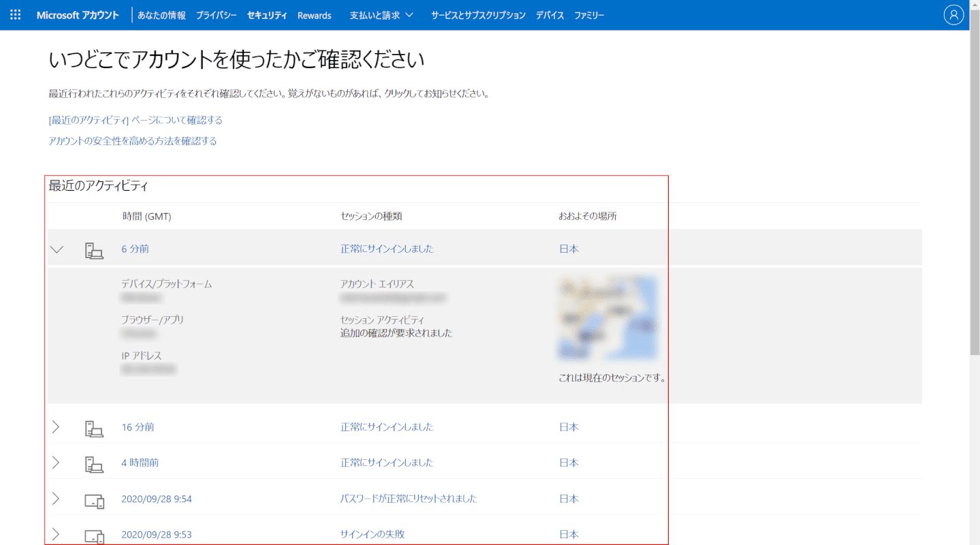Expand the 2020/09/28 9:53 activity entry
This screenshot has height=545, width=980.
[56, 534]
